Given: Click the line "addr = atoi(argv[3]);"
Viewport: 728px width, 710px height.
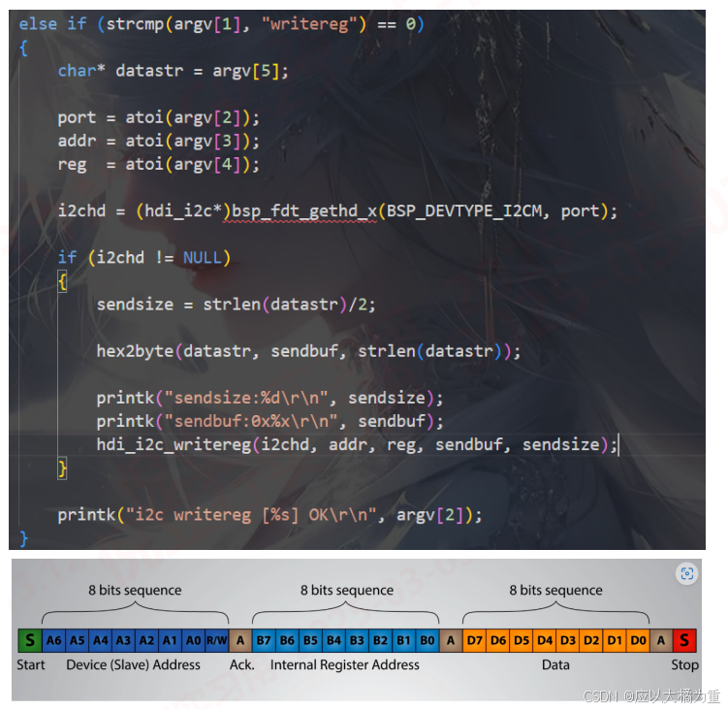Looking at the screenshot, I should click(158, 142).
